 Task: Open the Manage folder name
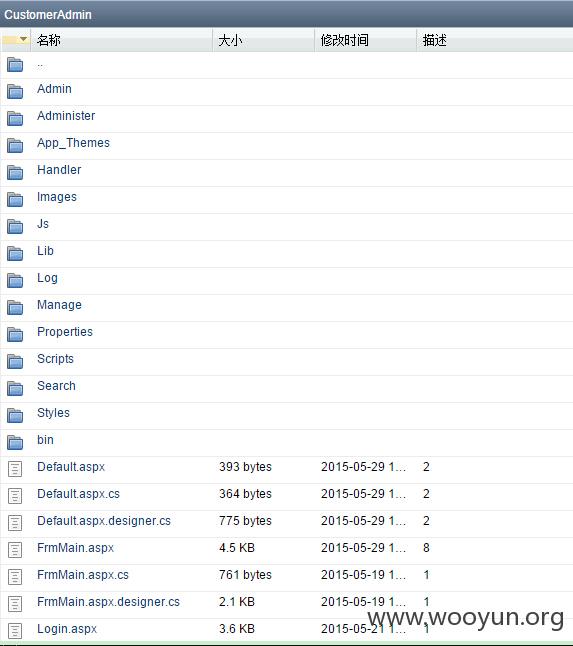(x=59, y=305)
